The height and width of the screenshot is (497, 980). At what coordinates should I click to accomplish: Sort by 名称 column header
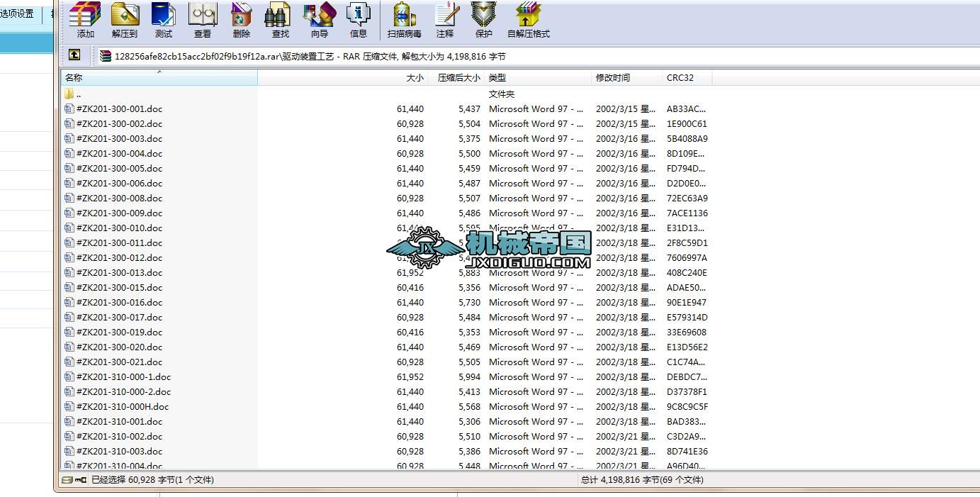coord(159,78)
